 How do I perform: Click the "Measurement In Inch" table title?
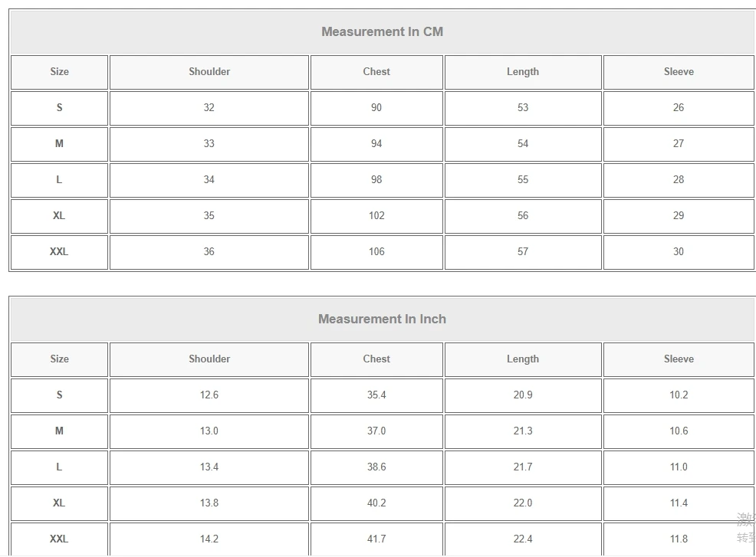[x=382, y=319]
